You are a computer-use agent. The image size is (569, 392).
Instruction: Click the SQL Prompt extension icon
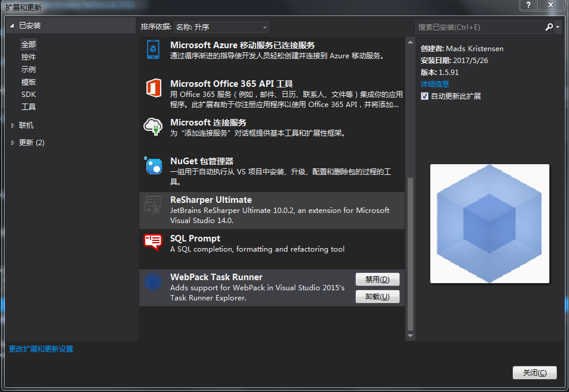154,243
